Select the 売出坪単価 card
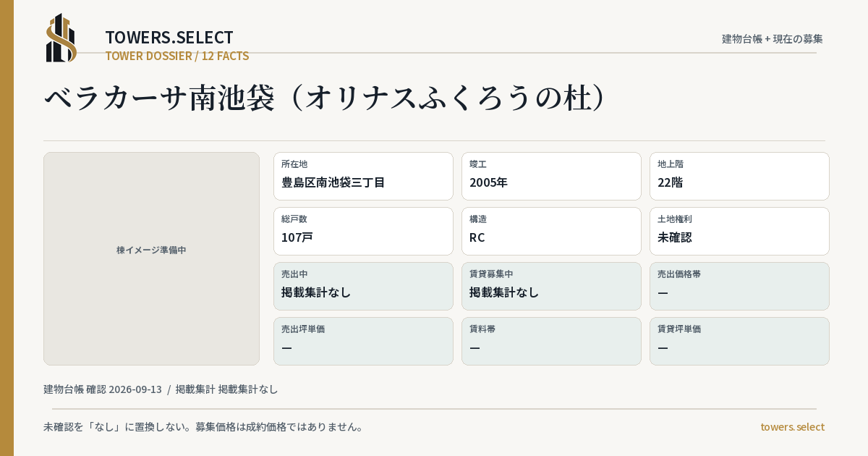The image size is (868, 456). point(363,341)
